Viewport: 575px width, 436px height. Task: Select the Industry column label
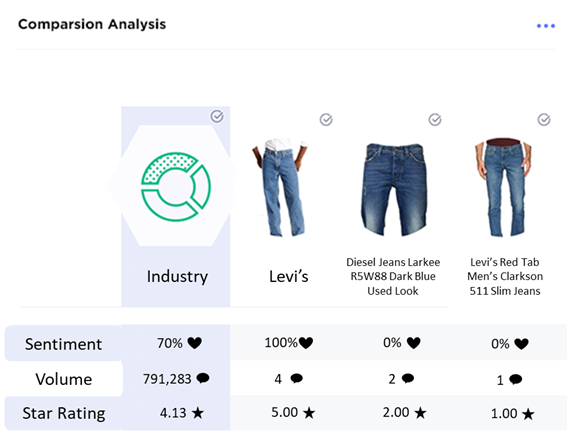click(177, 276)
